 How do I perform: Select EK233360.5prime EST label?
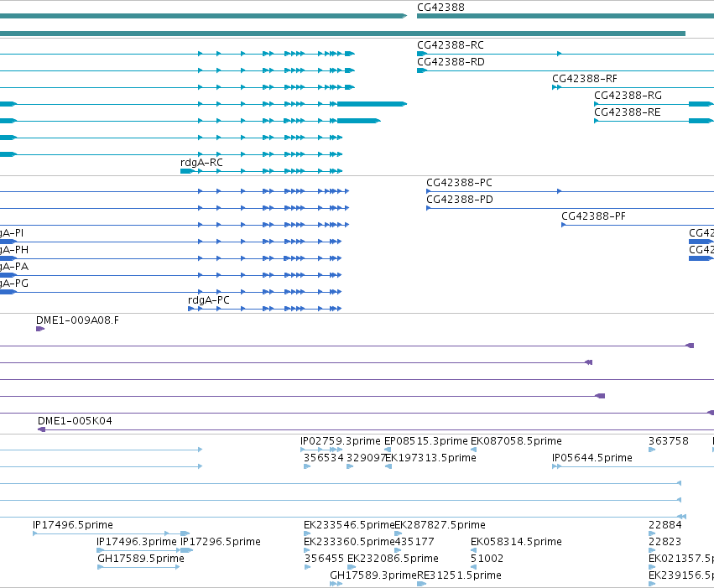coord(349,542)
